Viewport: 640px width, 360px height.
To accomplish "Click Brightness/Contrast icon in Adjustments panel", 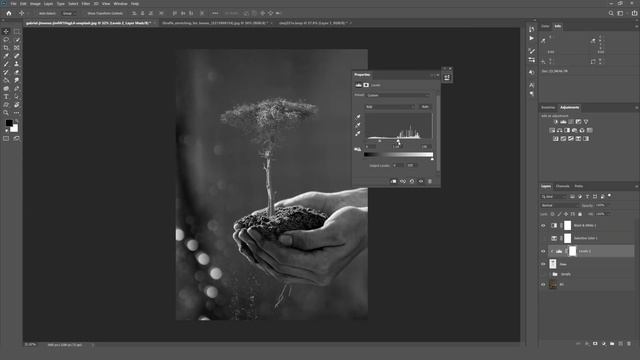I will tap(556, 122).
